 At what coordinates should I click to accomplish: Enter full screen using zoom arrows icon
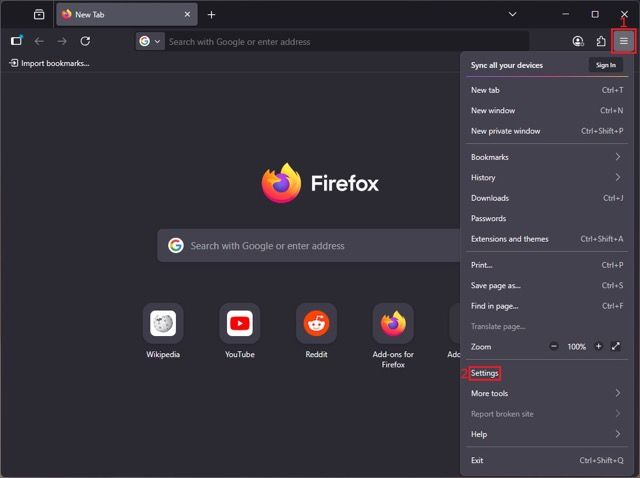[616, 346]
